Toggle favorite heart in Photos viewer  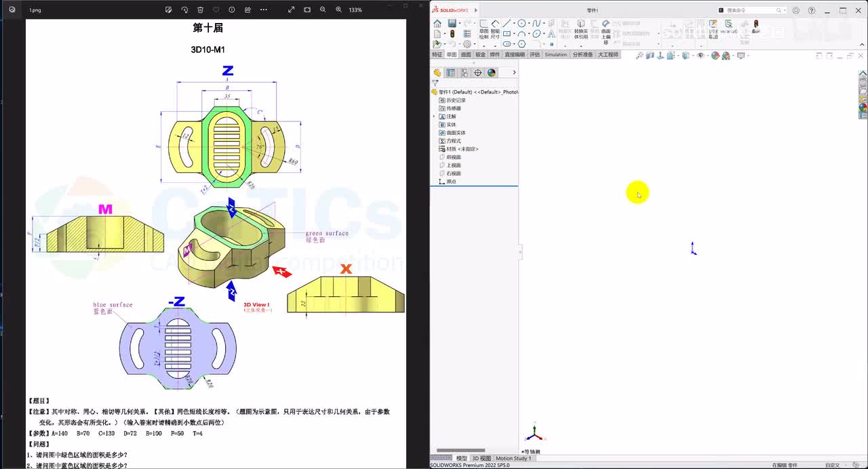point(216,10)
